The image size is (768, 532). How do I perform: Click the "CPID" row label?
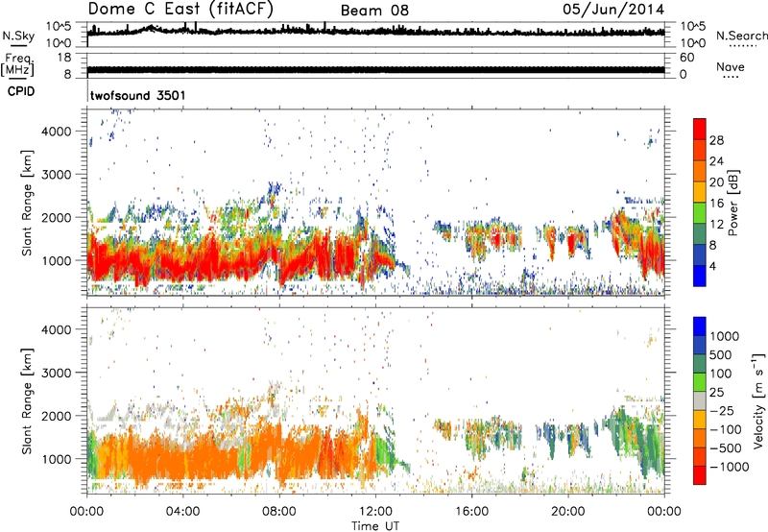(21, 91)
